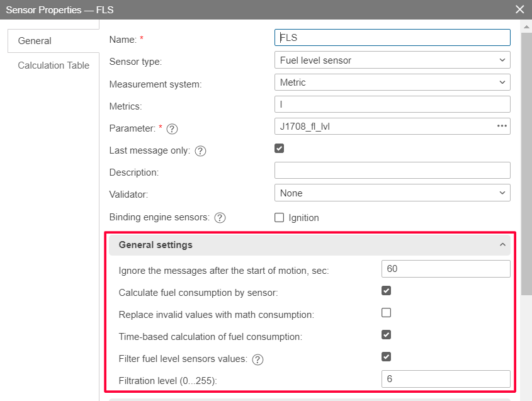Enable the Ignition binding checkbox

tap(280, 218)
